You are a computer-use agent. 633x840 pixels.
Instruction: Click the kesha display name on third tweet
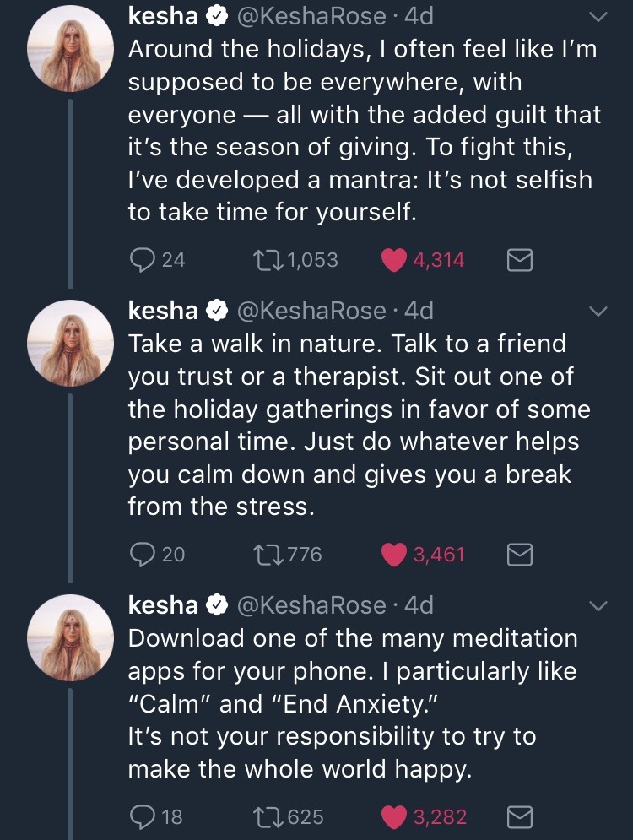[x=163, y=605]
